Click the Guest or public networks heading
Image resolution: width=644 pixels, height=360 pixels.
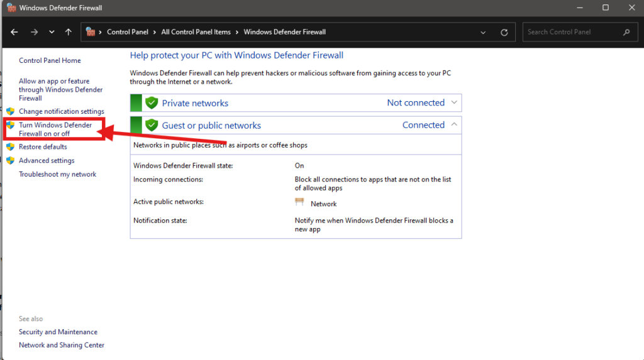tap(211, 125)
